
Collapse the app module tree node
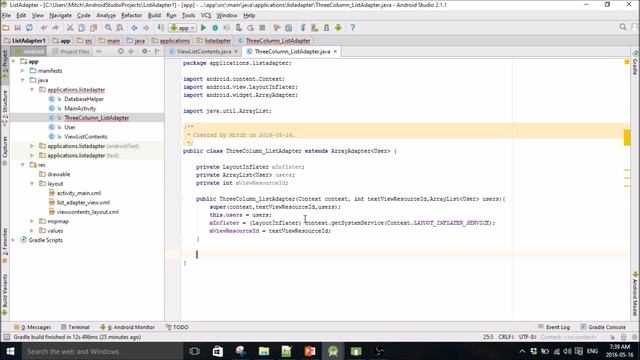[14, 61]
